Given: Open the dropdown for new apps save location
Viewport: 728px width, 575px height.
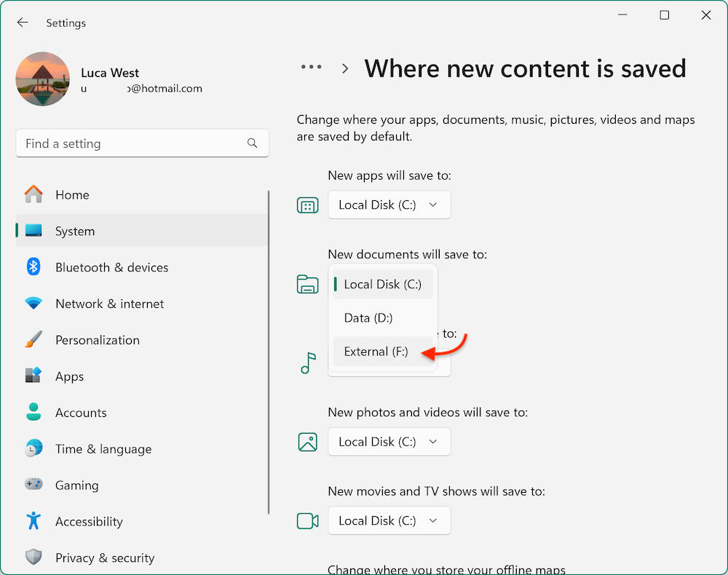Looking at the screenshot, I should pos(389,205).
